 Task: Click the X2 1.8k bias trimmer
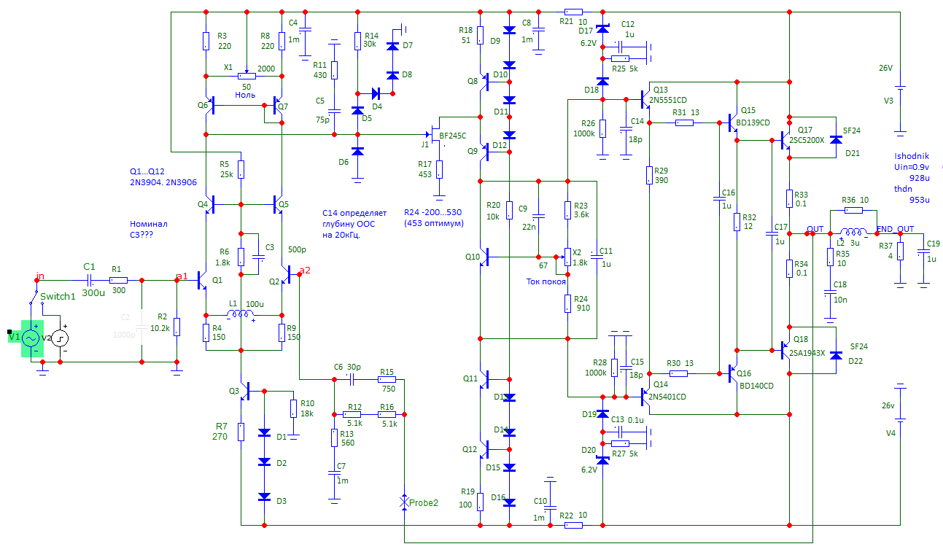pyautogui.click(x=567, y=257)
